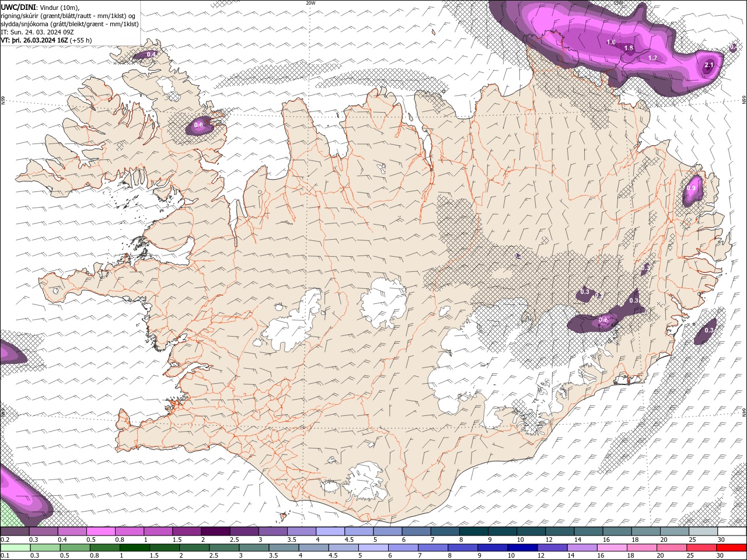Click the upper legend label '14'
The height and width of the screenshot is (560, 747).
point(577,540)
